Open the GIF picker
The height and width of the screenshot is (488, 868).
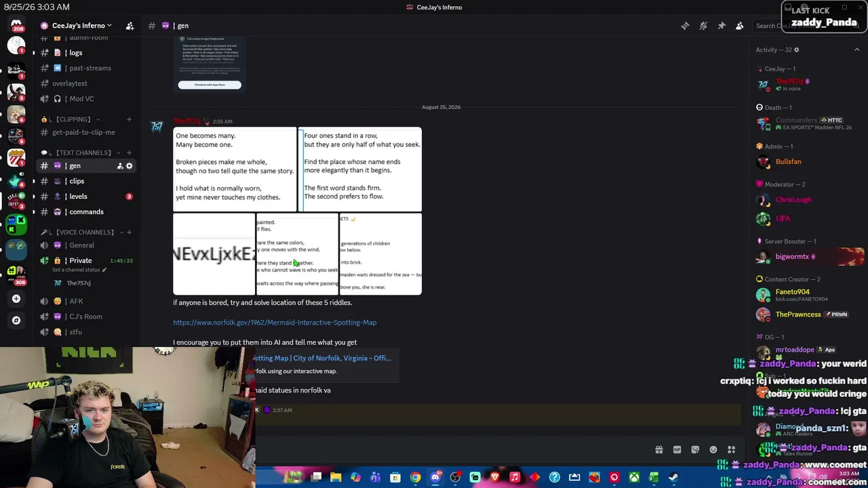[677, 449]
